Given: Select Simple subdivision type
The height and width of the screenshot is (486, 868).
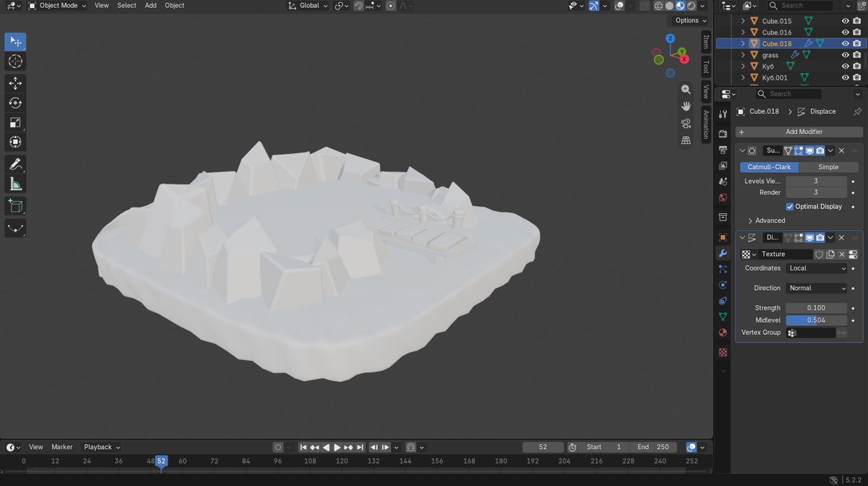Looking at the screenshot, I should click(x=828, y=167).
